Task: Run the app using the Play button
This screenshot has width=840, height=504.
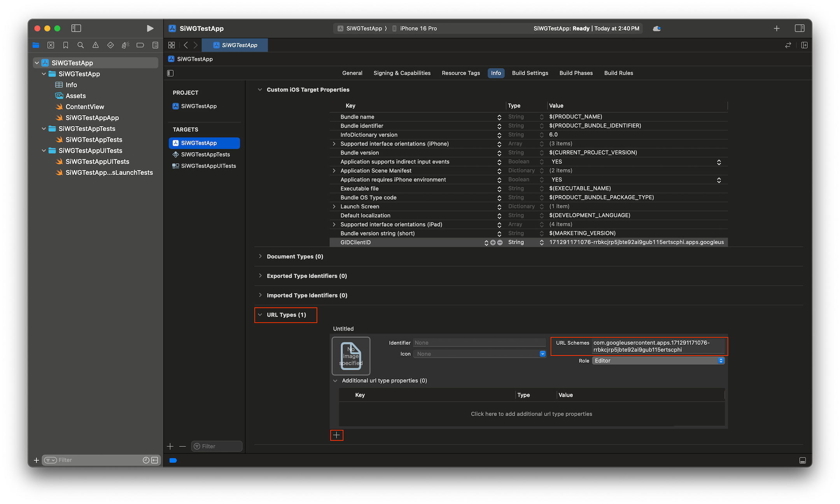Action: coord(150,28)
